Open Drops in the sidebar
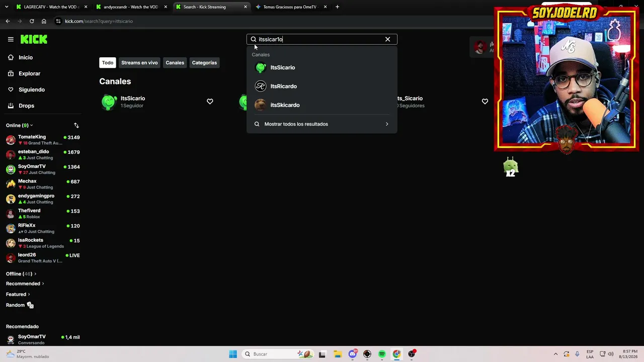 26,106
